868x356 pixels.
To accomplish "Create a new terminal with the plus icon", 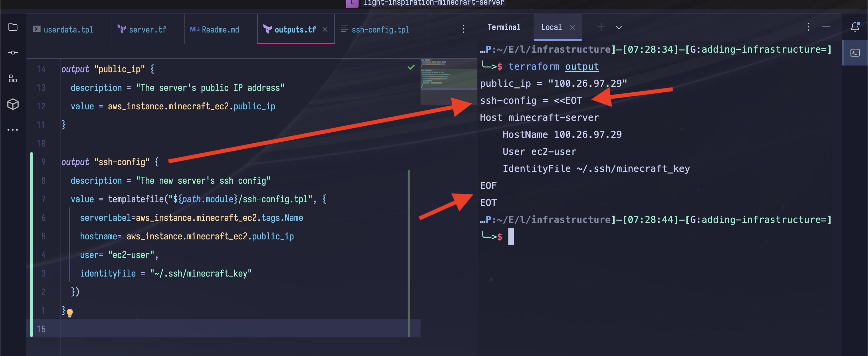I will click(x=601, y=27).
